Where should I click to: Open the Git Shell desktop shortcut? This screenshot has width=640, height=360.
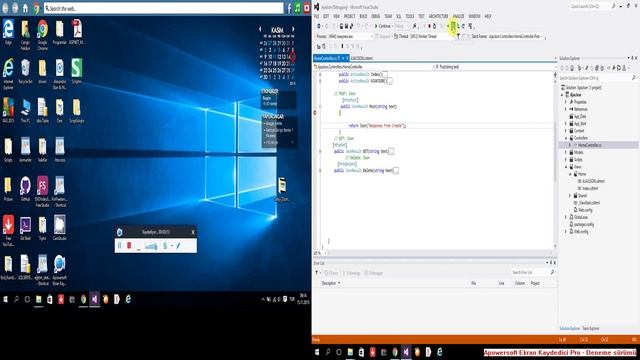pos(25,228)
